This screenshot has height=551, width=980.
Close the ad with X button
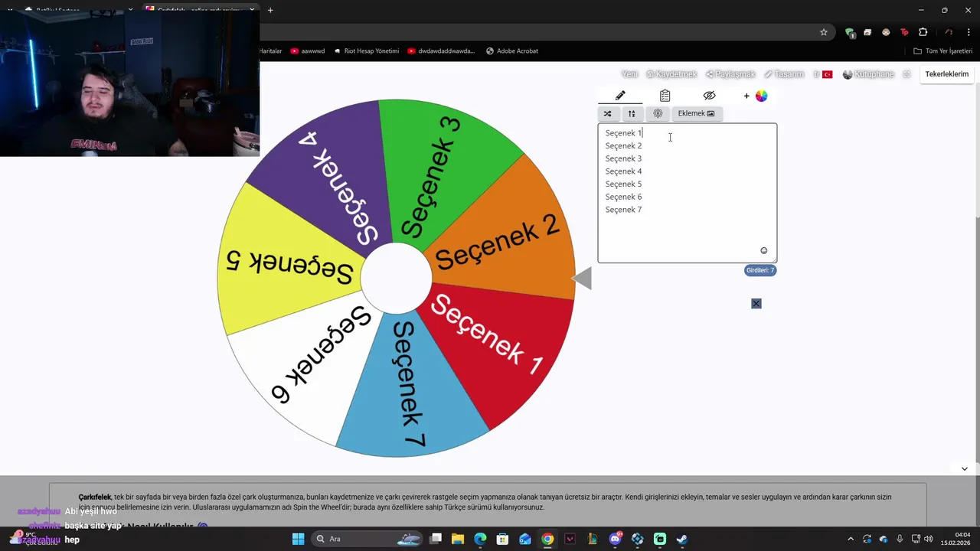(x=756, y=304)
